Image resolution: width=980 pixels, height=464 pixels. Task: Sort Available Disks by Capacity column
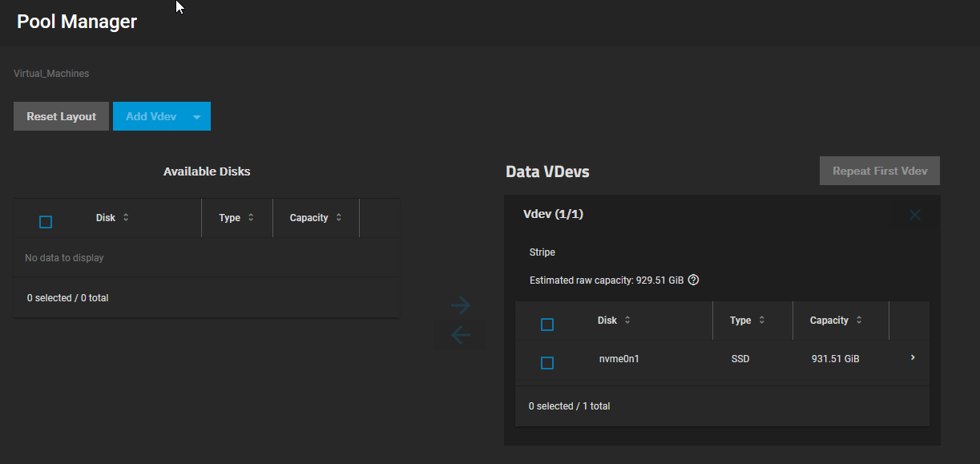point(316,218)
